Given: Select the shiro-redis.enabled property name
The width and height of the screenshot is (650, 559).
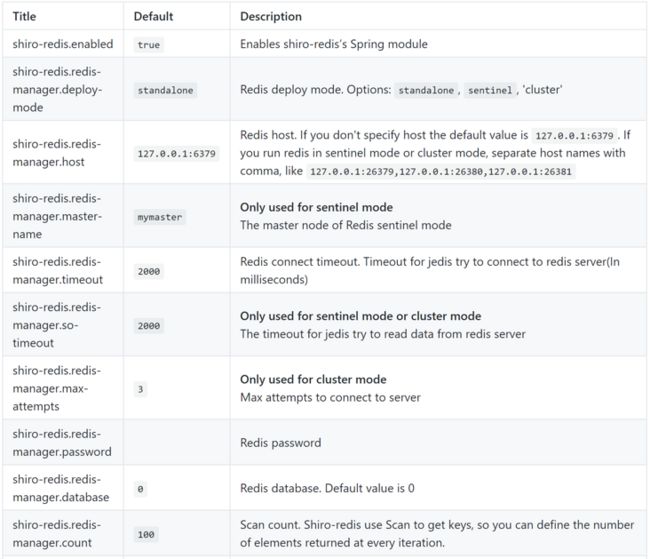Looking at the screenshot, I should (63, 44).
